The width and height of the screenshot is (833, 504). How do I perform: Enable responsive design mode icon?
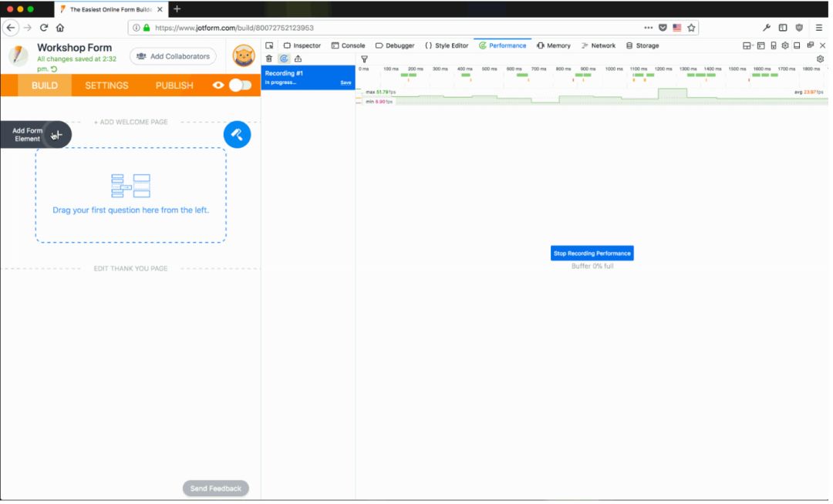pos(774,45)
